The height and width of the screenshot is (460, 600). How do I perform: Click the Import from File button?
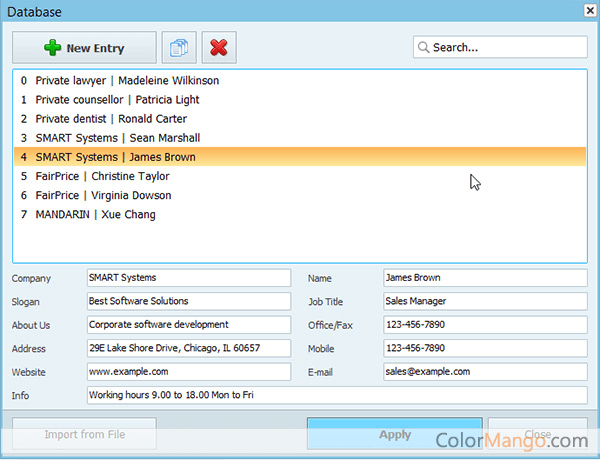tap(84, 435)
